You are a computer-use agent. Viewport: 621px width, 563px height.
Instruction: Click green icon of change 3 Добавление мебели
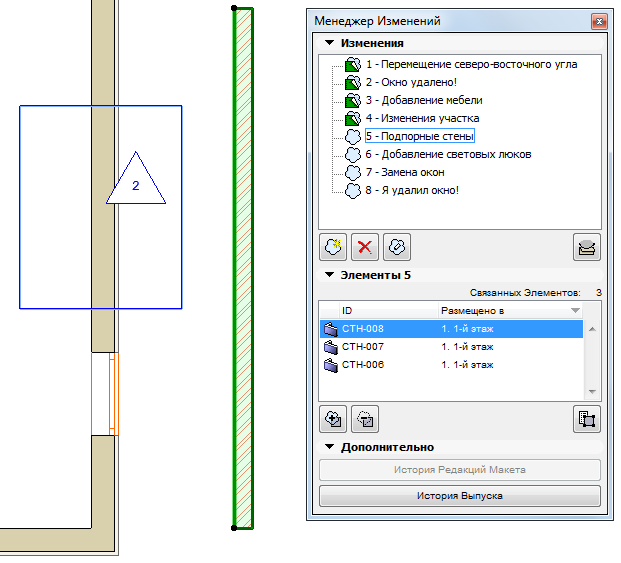click(352, 101)
